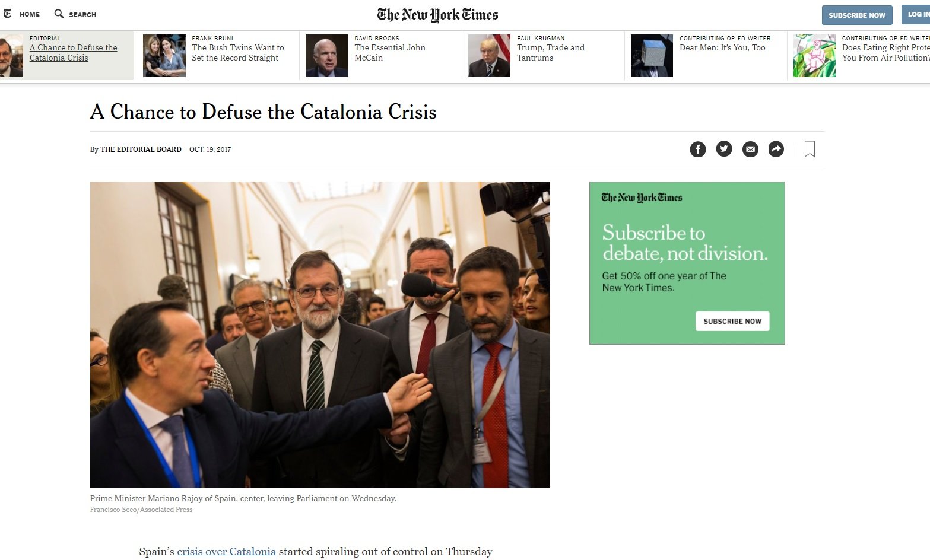
Task: Open more sharing options arrow icon
Action: pyautogui.click(x=776, y=149)
